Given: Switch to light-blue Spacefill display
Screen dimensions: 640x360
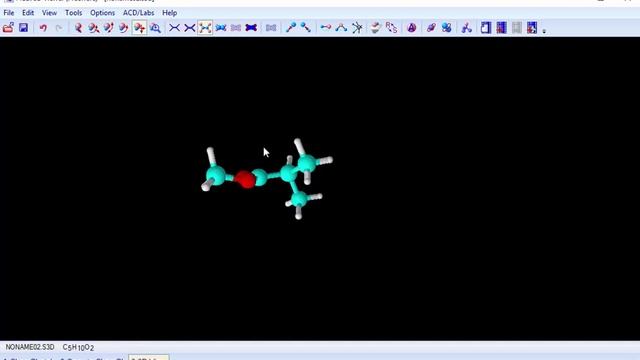Looking at the screenshot, I should (x=221, y=28).
